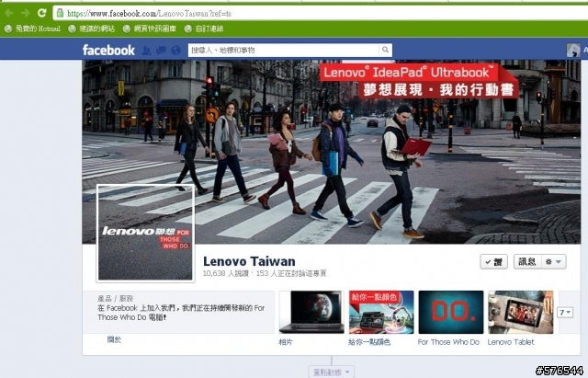
Task: Open the 給你一點顏色 app thumbnail
Action: click(381, 312)
